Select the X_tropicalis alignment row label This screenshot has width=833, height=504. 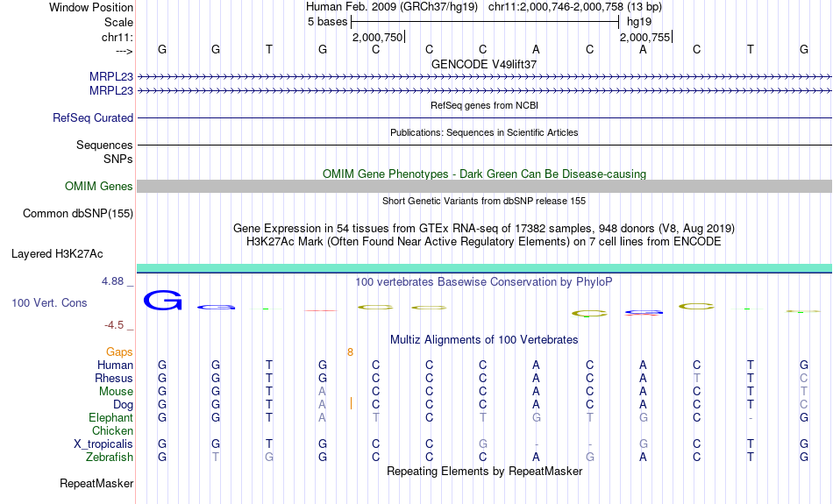coord(103,444)
